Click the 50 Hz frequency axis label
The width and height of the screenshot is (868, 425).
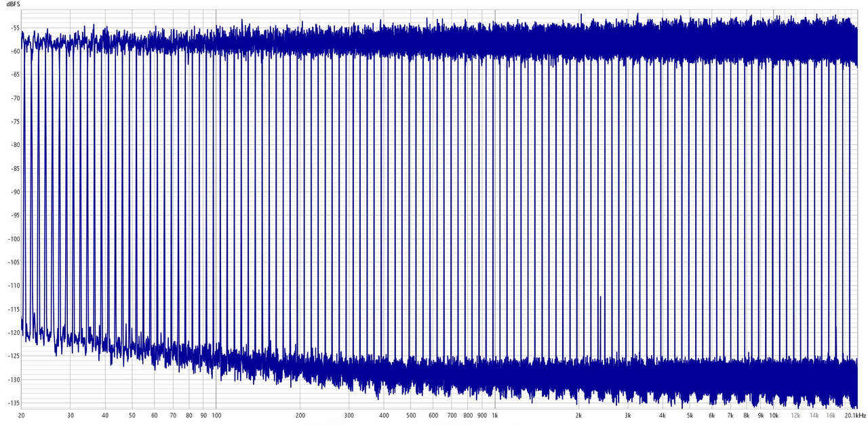pyautogui.click(x=132, y=415)
